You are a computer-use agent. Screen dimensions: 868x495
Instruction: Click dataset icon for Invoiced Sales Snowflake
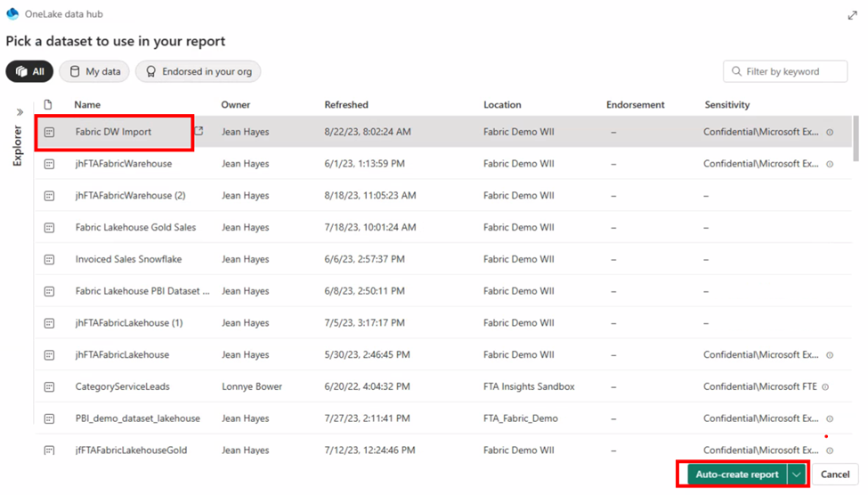click(49, 259)
